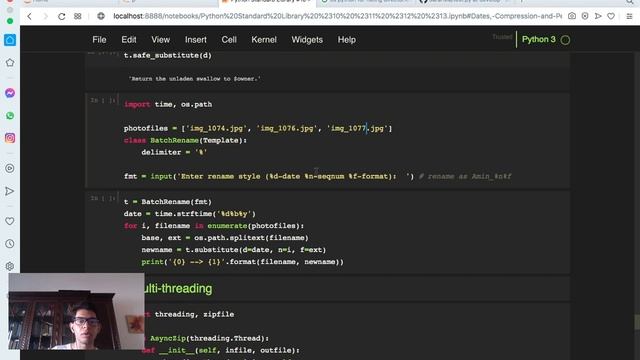Click the delimiter = '%' line
Viewport: 640px width, 360px height.
pos(174,152)
